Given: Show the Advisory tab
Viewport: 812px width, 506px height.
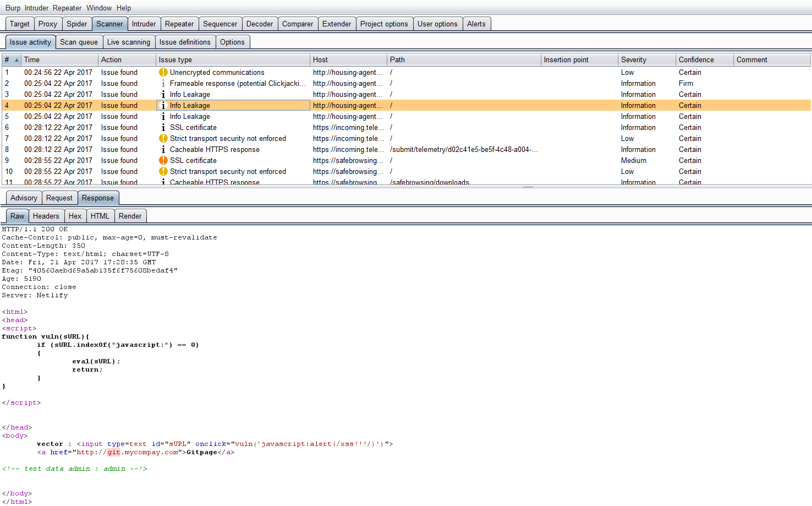Looking at the screenshot, I should (24, 198).
